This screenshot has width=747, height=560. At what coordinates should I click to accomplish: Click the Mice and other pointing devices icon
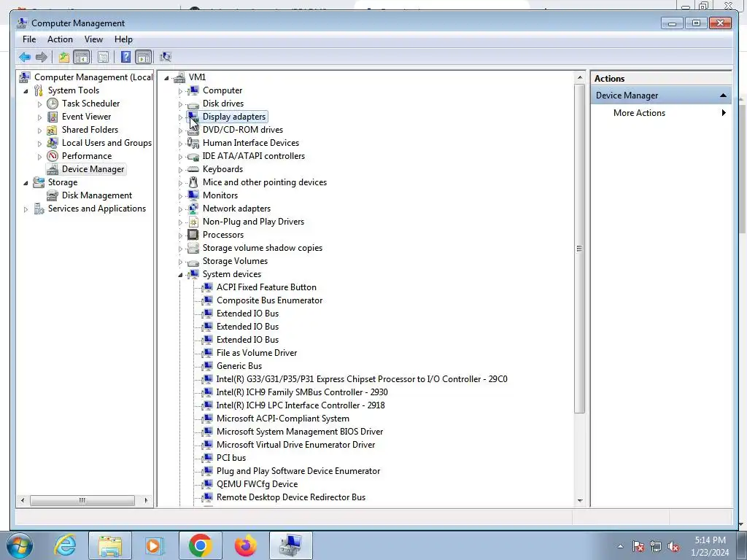pos(193,182)
